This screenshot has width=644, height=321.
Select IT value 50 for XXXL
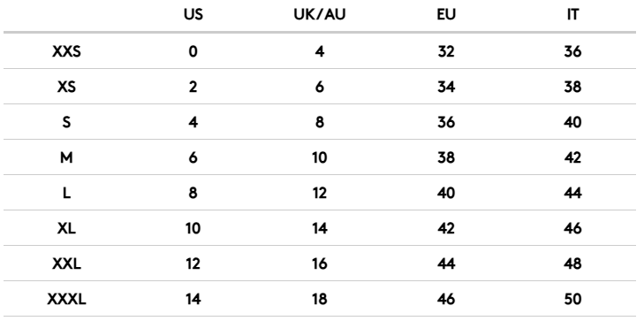point(572,299)
